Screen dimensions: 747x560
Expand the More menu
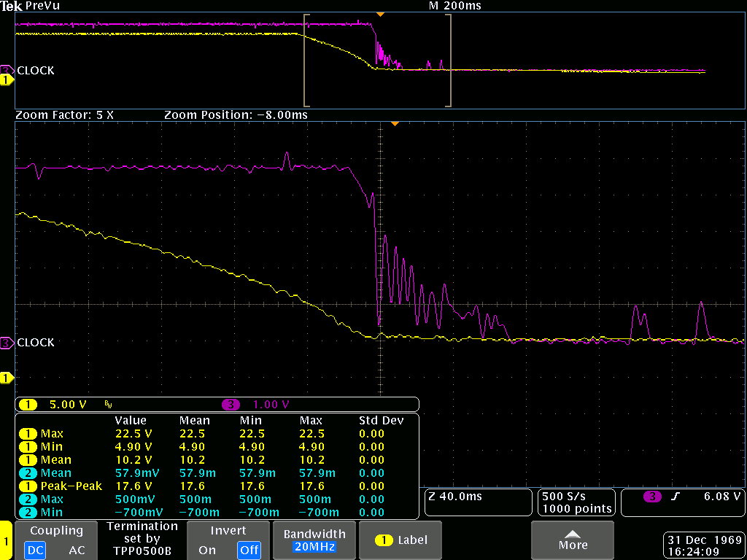573,540
